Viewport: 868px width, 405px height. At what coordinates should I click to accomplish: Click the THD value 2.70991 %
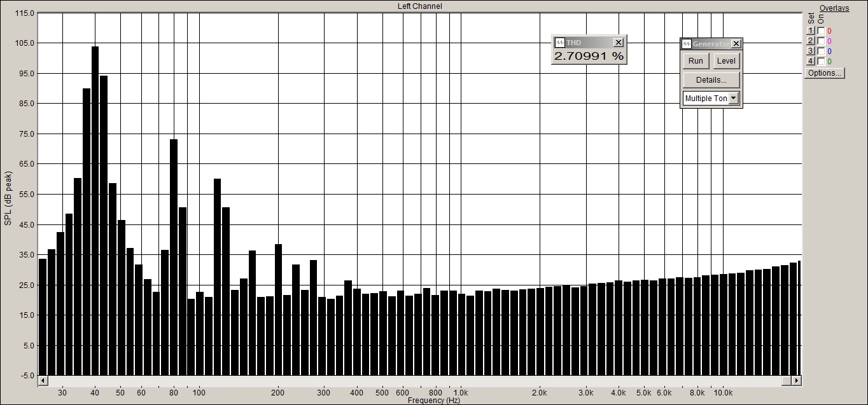(589, 56)
